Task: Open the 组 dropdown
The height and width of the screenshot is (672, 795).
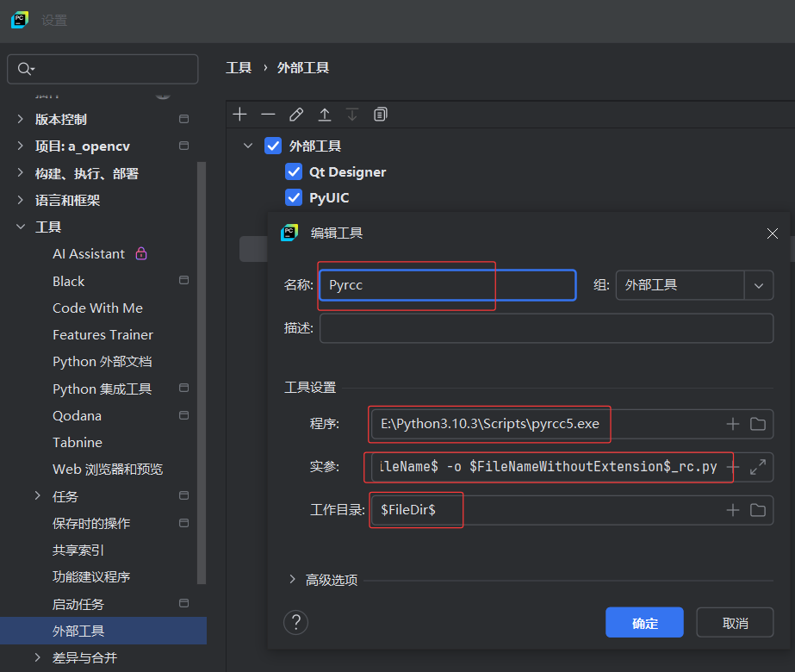Action: 759,285
